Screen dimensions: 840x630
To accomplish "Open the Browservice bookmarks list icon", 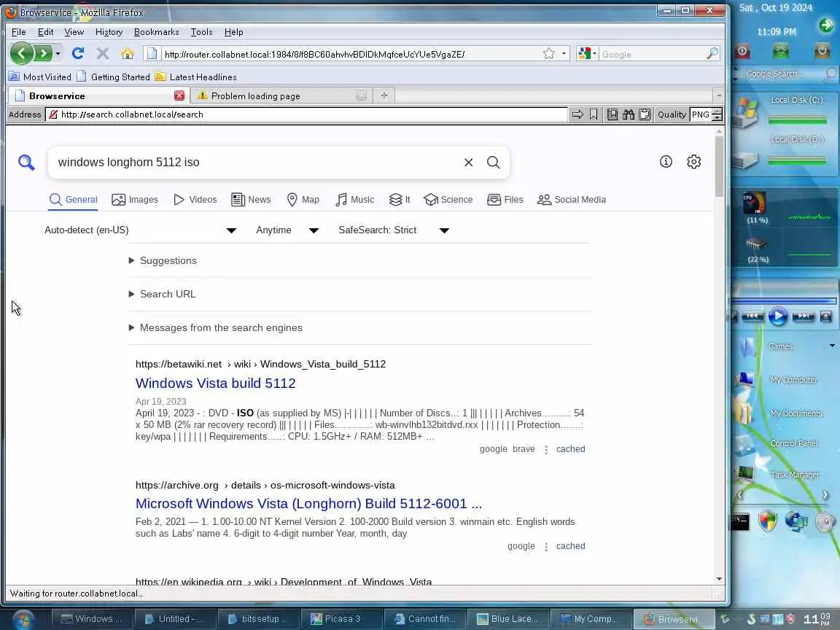I will [x=612, y=114].
